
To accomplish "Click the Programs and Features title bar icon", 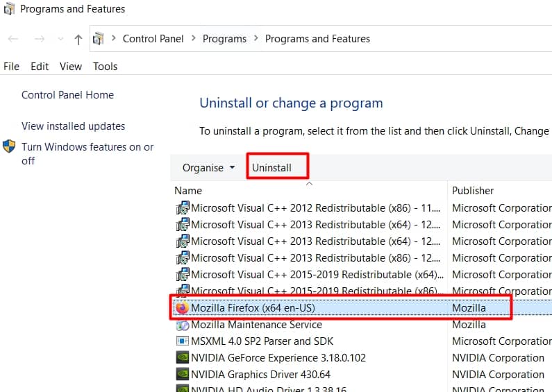I will coord(9,8).
